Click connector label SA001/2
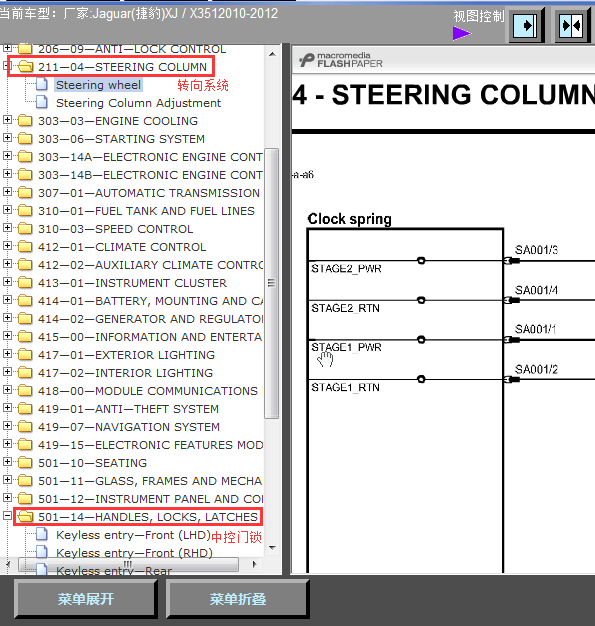This screenshot has height=626, width=595. [x=536, y=369]
